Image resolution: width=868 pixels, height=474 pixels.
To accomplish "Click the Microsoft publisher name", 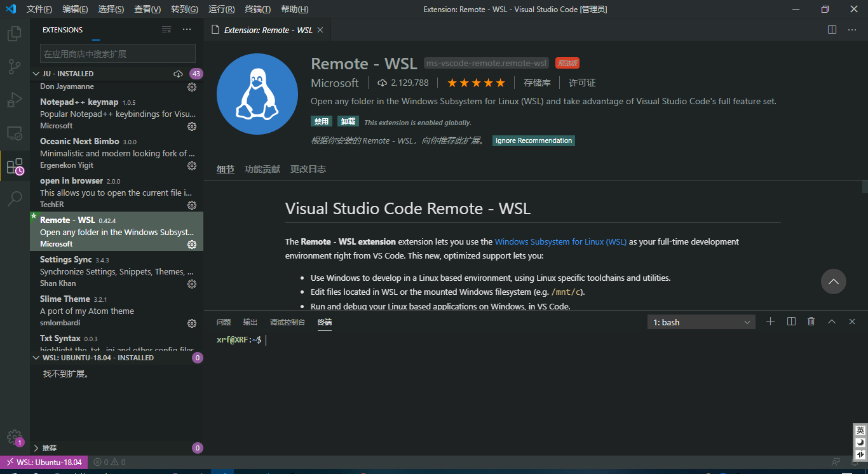I will pos(335,83).
